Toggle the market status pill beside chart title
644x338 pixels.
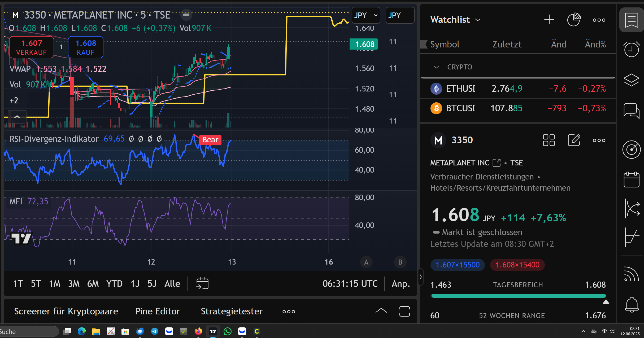[x=186, y=15]
